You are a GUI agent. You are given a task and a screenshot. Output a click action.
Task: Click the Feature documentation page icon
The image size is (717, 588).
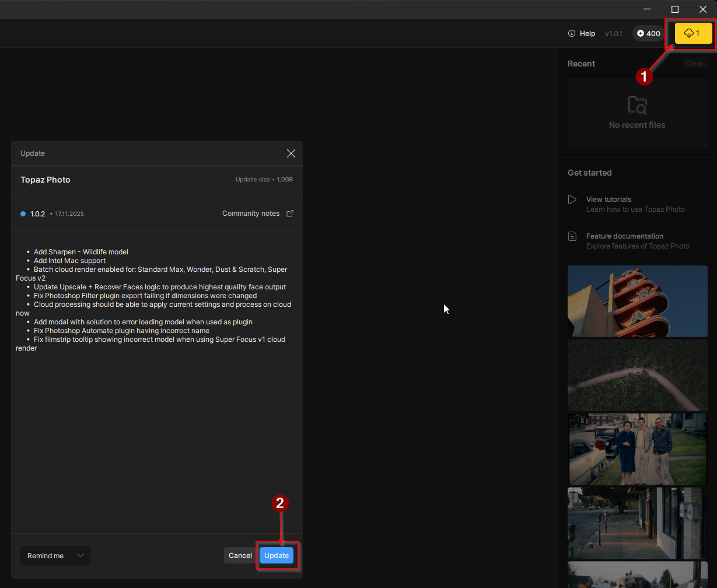coord(572,236)
